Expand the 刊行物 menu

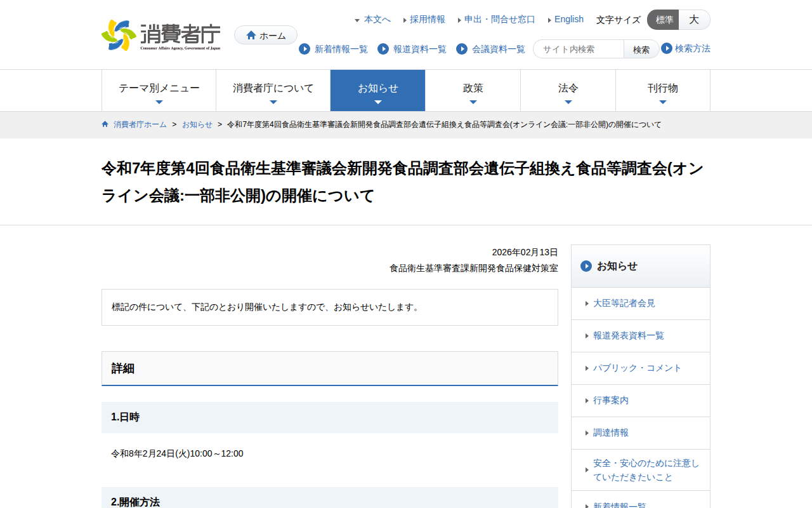[x=663, y=91]
